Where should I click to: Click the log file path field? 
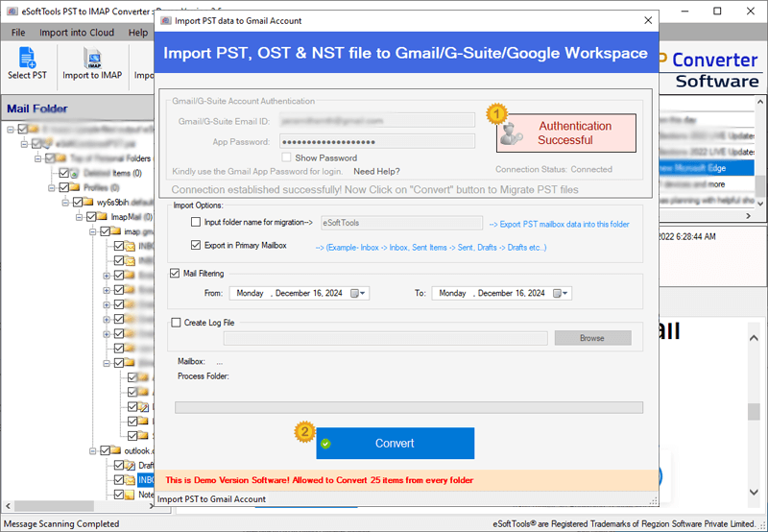point(386,338)
